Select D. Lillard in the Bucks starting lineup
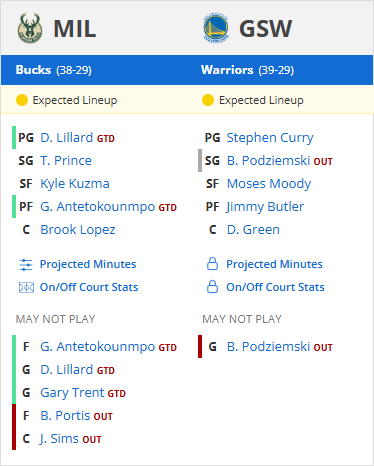 point(67,138)
